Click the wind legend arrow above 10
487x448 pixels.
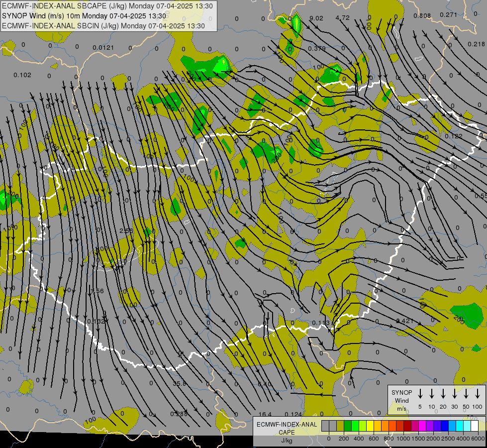pyautogui.click(x=432, y=394)
